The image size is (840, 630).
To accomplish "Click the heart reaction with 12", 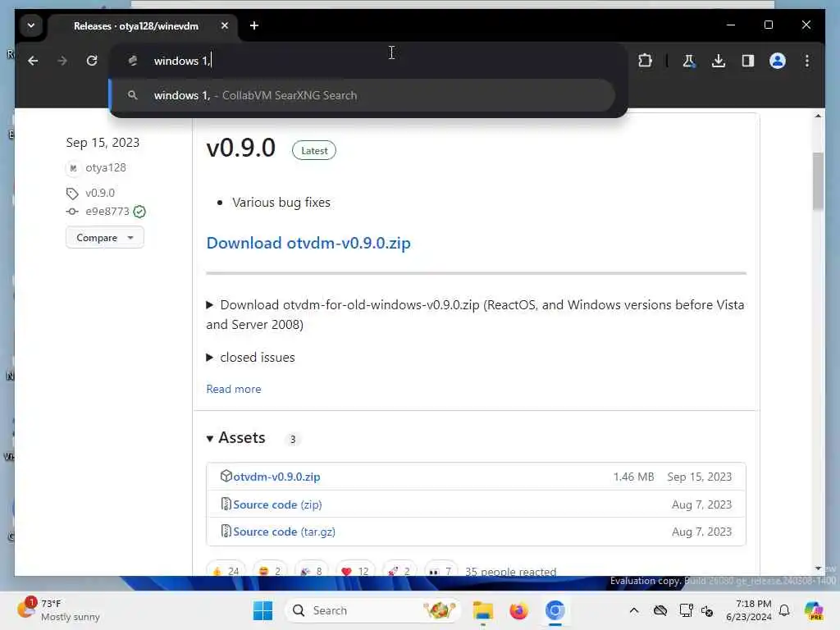I will coord(354,571).
